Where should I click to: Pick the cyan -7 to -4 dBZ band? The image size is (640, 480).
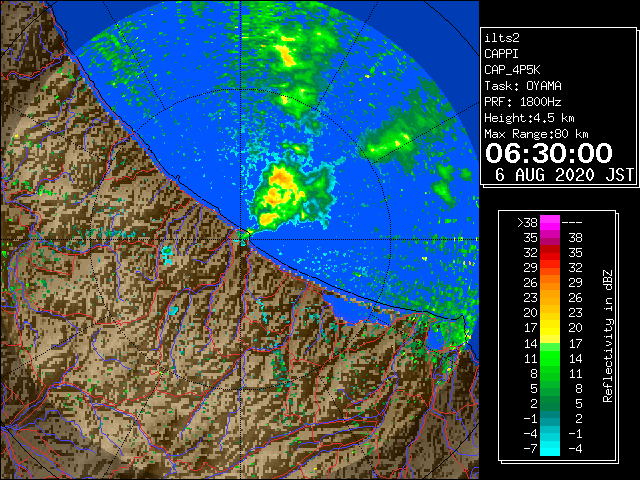pos(550,448)
